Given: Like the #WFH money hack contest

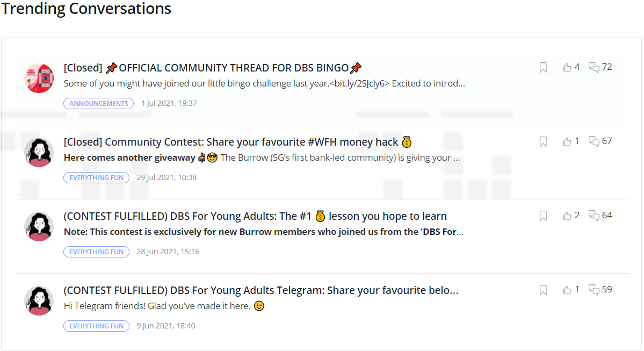Looking at the screenshot, I should [x=567, y=141].
